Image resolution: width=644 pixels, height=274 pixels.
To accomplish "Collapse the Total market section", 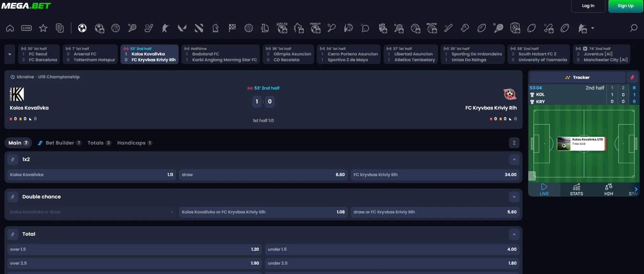I will click(x=514, y=234).
